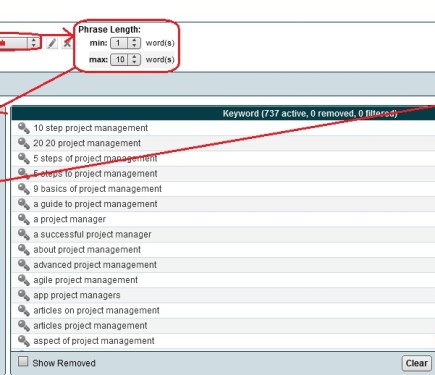This screenshot has width=435, height=375.
Task: Select keyword 'articles project management'
Action: pyautogui.click(x=90, y=326)
